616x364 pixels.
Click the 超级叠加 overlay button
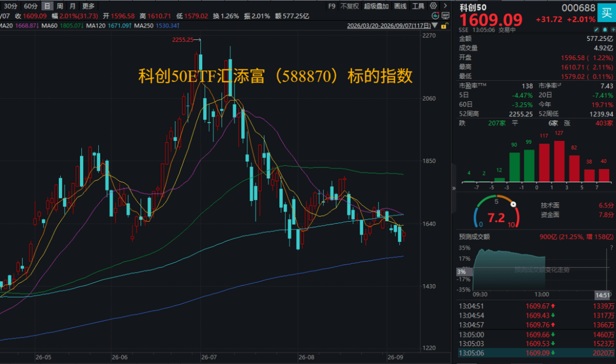[x=376, y=6]
